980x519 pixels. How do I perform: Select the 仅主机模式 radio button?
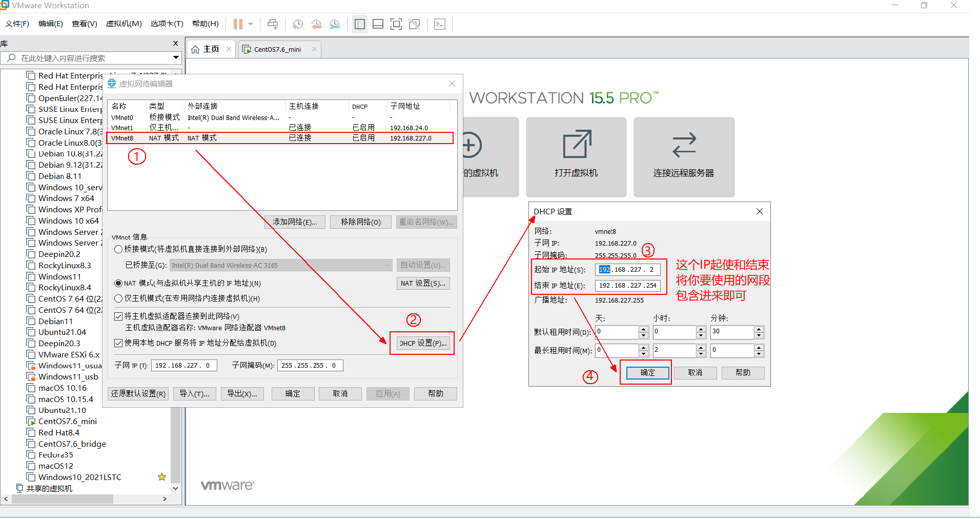118,298
